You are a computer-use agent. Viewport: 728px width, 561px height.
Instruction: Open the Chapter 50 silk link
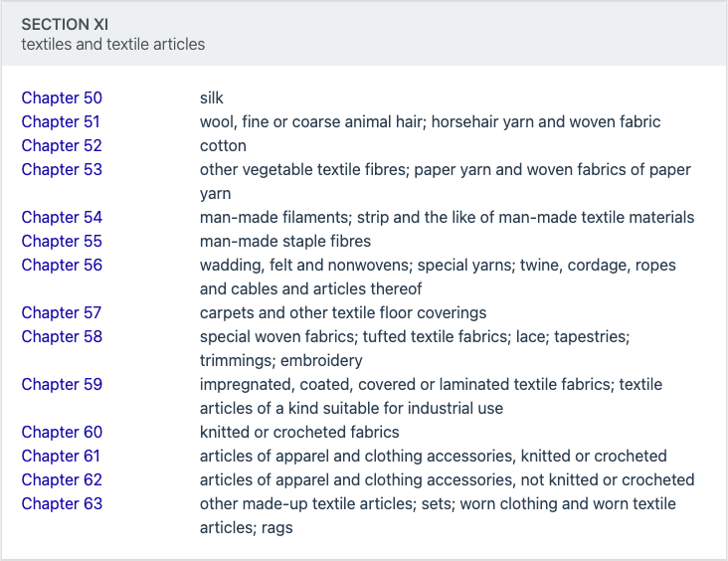coord(62,98)
